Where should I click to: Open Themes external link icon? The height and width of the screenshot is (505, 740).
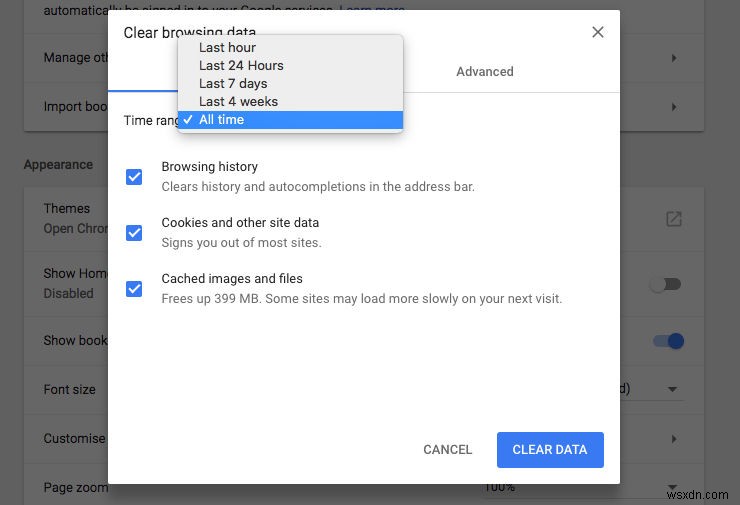[674, 219]
